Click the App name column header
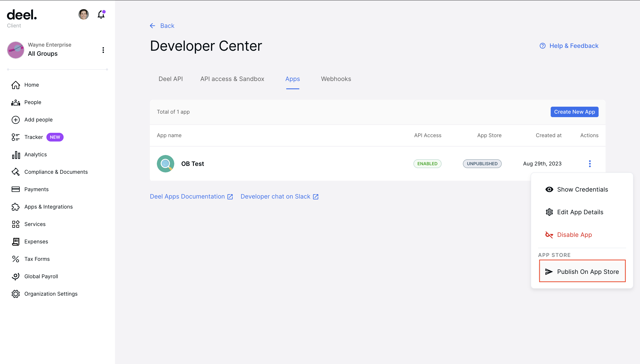Screen dimensions: 640x364 169,135
